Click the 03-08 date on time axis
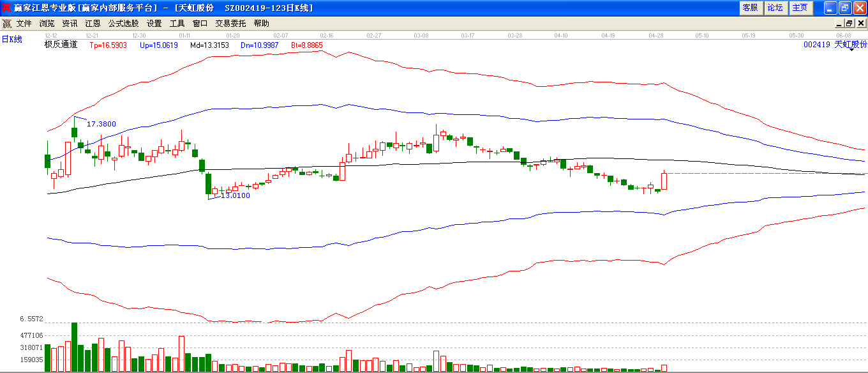The image size is (868, 373). pos(421,35)
